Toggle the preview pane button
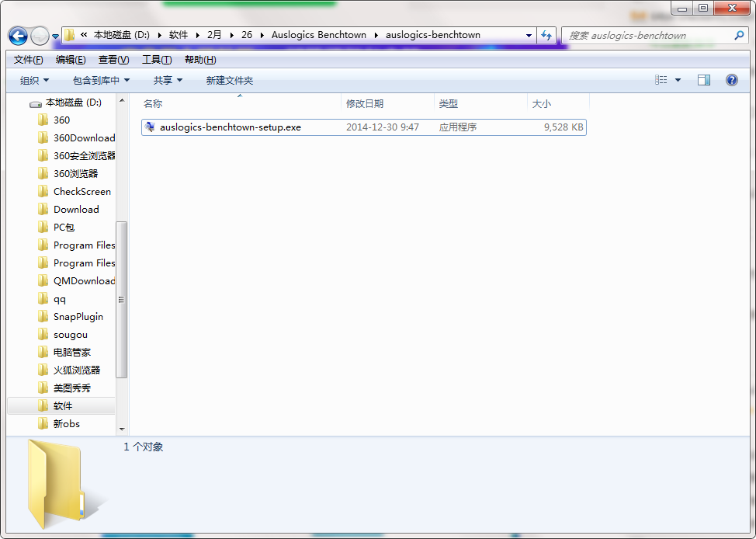The width and height of the screenshot is (756, 539). coord(704,80)
